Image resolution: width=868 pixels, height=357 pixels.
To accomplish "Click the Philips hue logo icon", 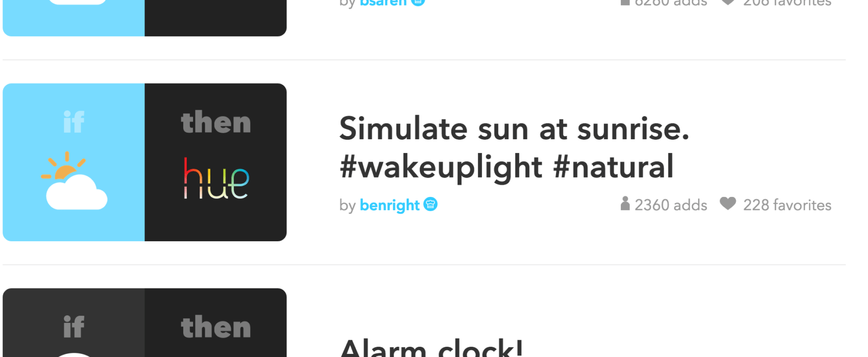I will pos(216,178).
